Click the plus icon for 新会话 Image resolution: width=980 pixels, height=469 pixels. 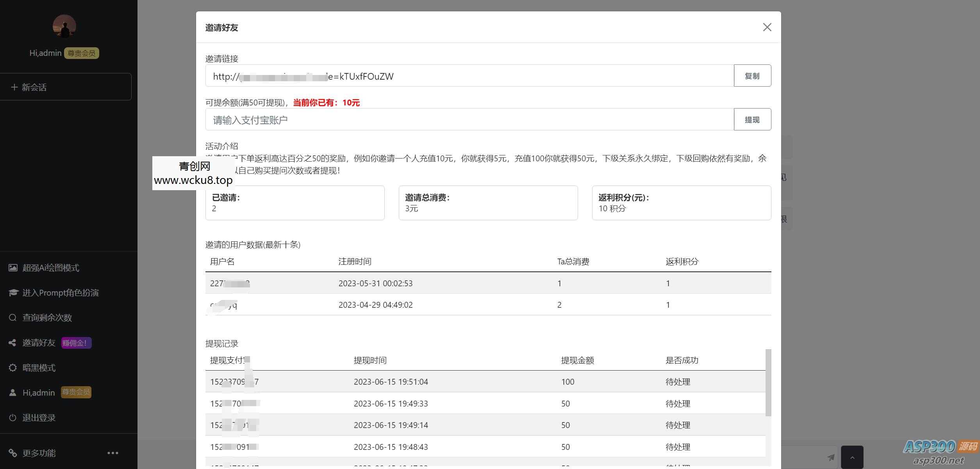click(x=14, y=87)
